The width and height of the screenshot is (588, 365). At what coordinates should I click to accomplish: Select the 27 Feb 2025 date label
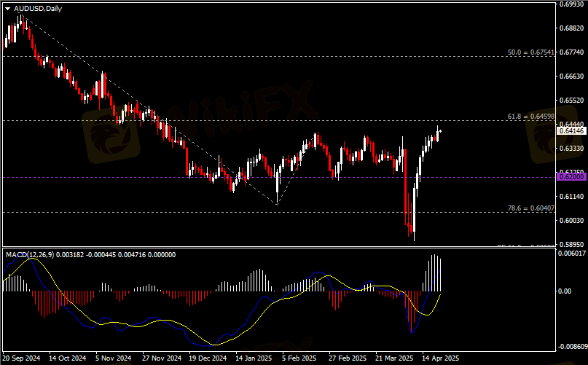coord(348,358)
